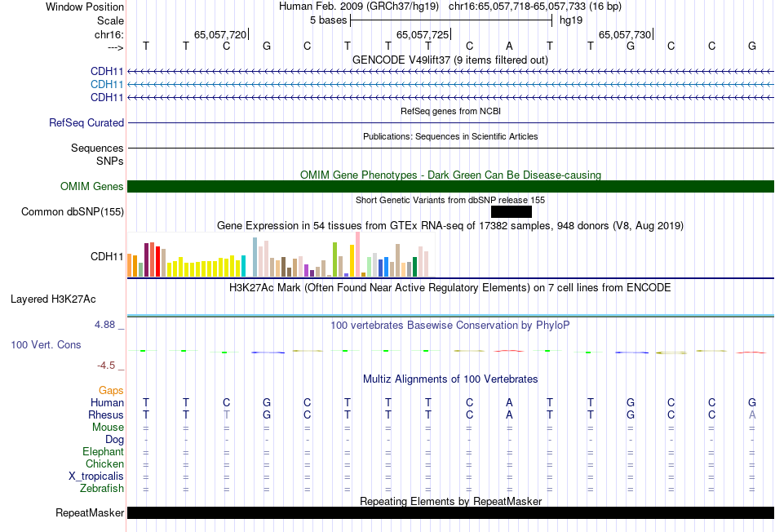Click the GTEx expression bar chart
The image size is (775, 532).
pyautogui.click(x=281, y=255)
